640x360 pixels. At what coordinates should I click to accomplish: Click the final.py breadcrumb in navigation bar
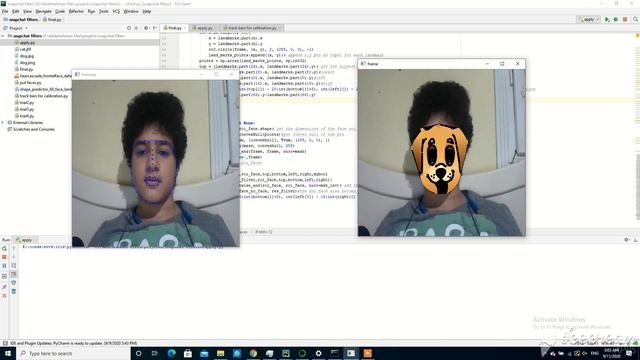click(52, 20)
